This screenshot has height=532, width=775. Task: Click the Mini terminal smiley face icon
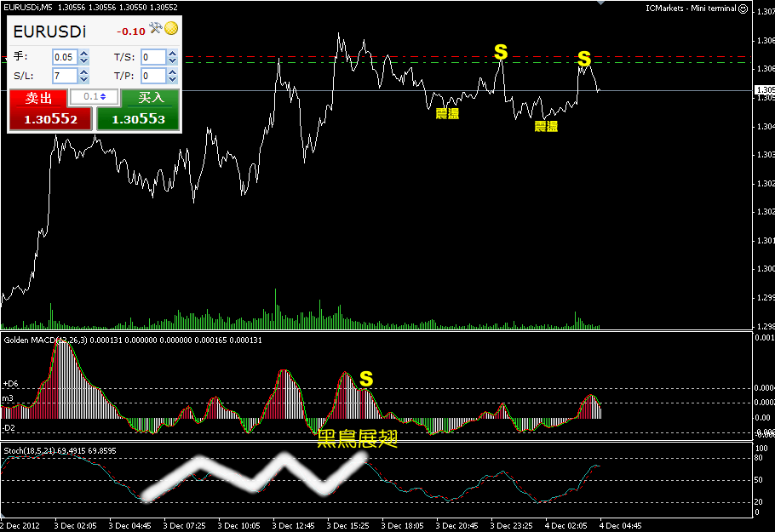coord(743,9)
